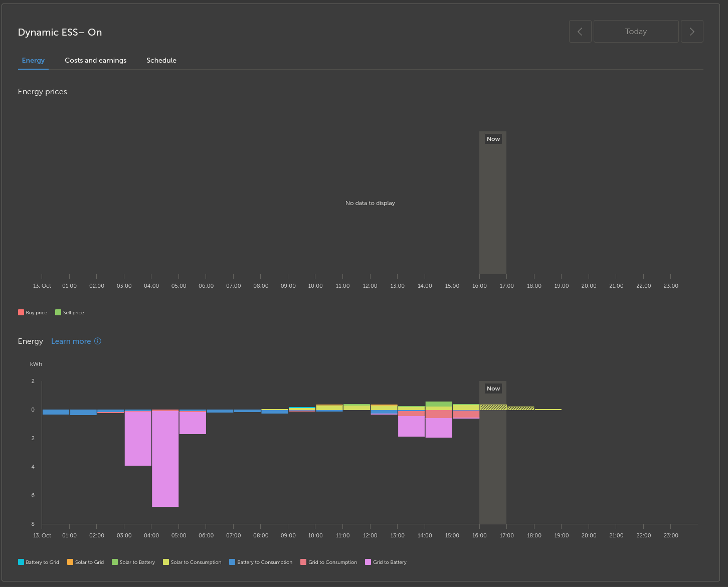
Task: Go to next day with right chevron
Action: (692, 32)
